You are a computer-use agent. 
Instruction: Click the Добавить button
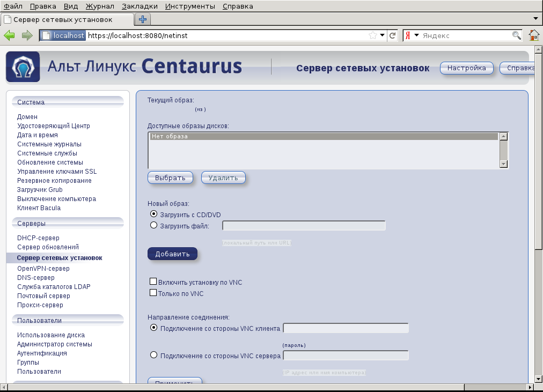(x=172, y=254)
